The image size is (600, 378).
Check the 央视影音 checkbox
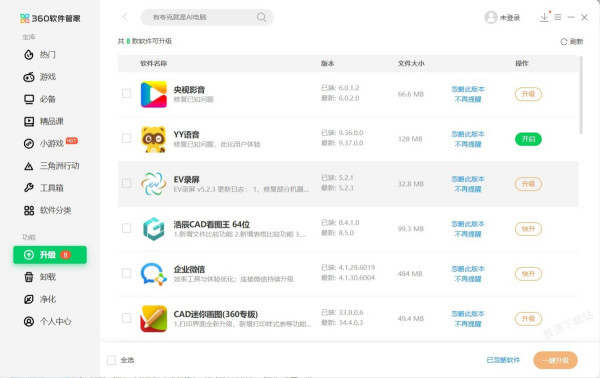point(126,93)
